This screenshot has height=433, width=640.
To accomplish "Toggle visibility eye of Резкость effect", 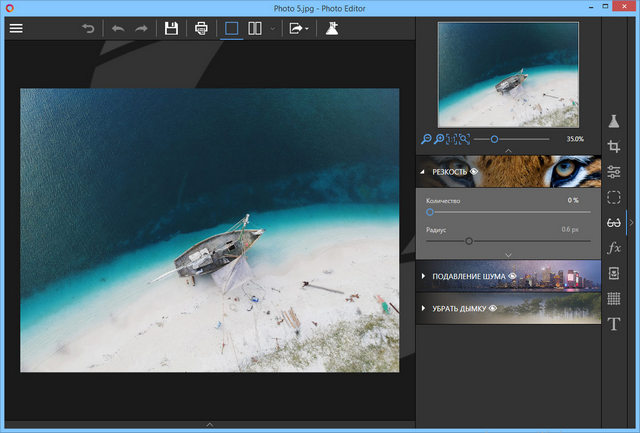I will click(x=474, y=172).
